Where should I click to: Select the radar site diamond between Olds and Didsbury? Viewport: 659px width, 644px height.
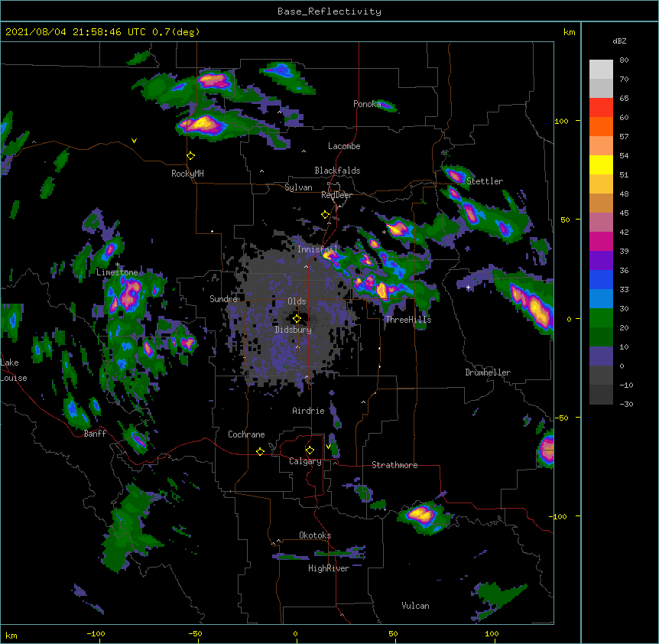click(297, 318)
